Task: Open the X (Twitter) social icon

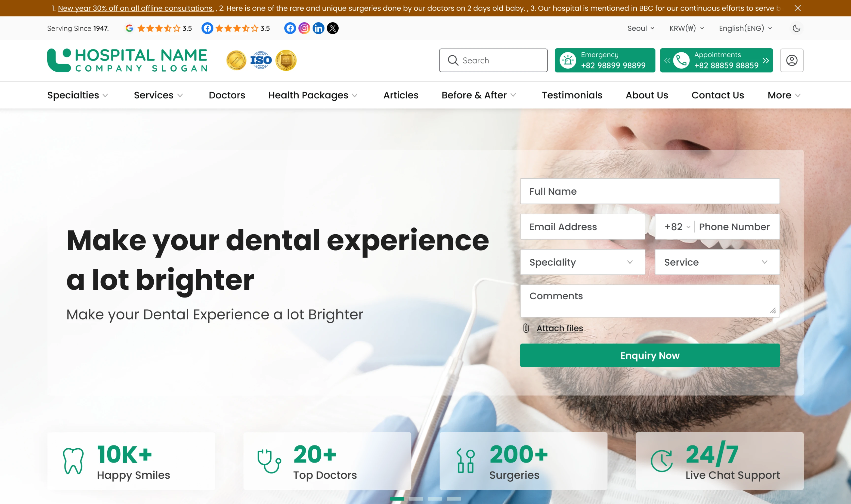Action: pyautogui.click(x=333, y=28)
